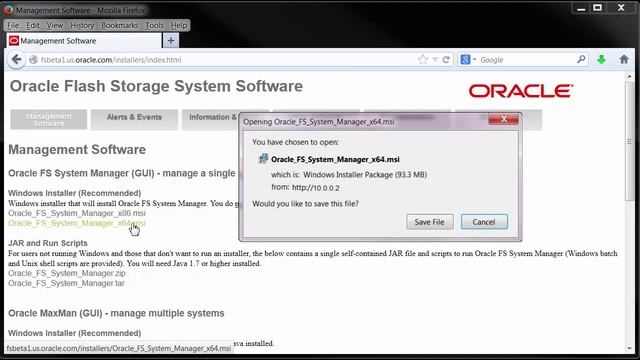Open the File menu
Screen dimensions: 640x360
coord(13,25)
